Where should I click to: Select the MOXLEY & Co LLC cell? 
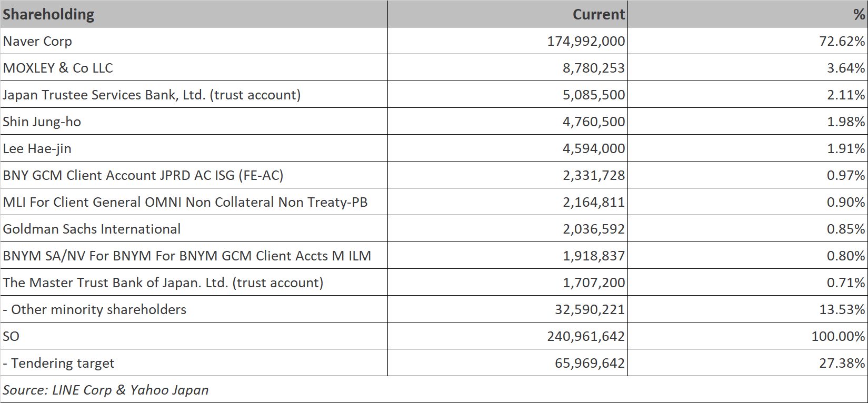click(58, 68)
